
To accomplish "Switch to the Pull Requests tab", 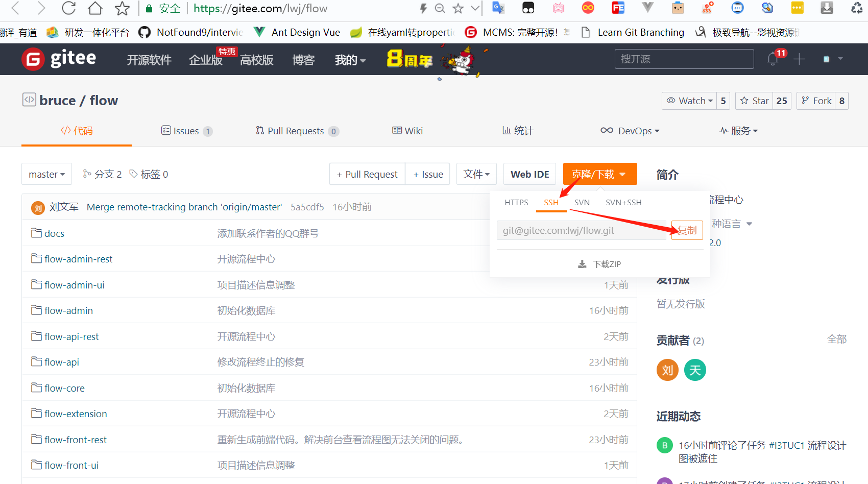I will click(x=297, y=131).
